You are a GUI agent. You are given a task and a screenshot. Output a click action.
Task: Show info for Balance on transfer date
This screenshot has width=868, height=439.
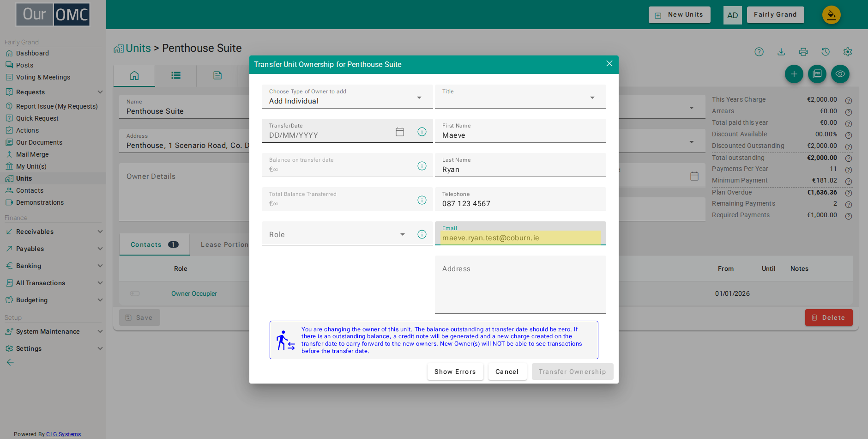422,166
